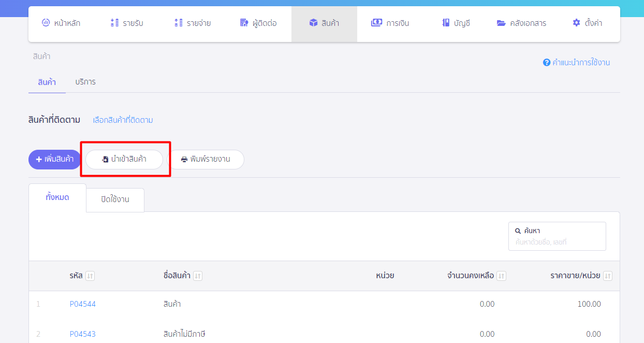Select the สินค้า sub-tab

coord(47,82)
